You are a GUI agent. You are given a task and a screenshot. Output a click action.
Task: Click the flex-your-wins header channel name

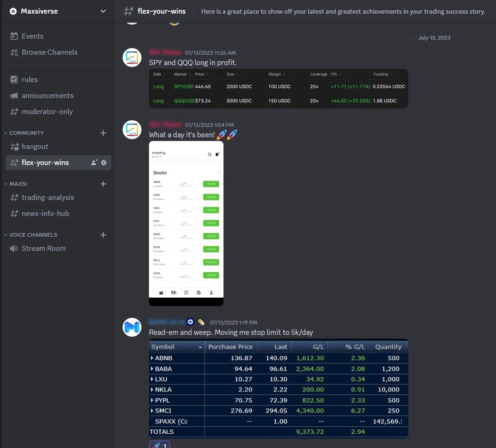pyautogui.click(x=162, y=11)
